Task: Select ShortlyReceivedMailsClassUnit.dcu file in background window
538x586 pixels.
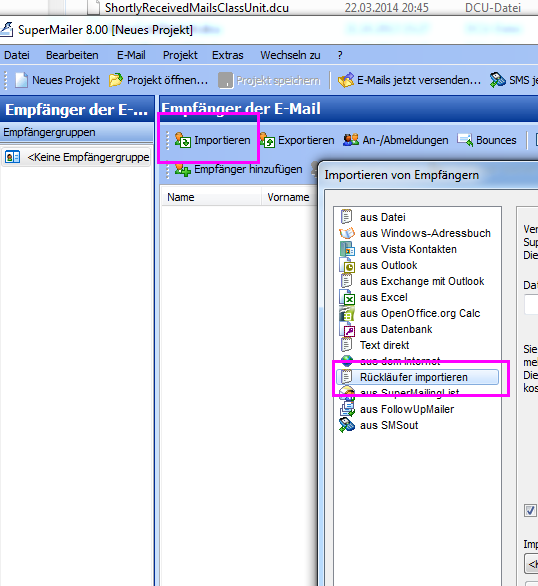Action: [197, 7]
